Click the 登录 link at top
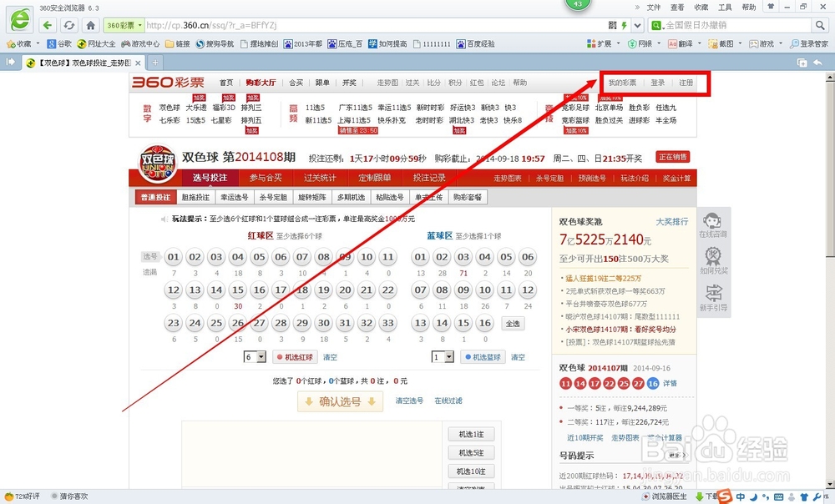 658,83
